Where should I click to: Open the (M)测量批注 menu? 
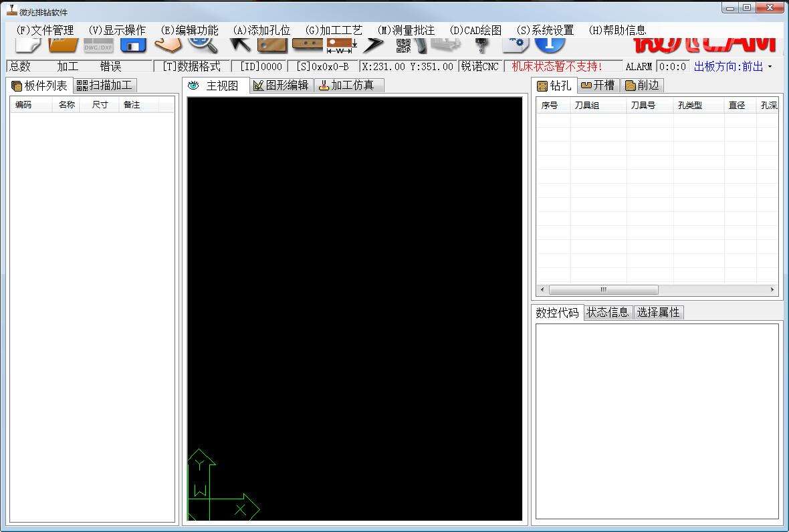tap(406, 30)
